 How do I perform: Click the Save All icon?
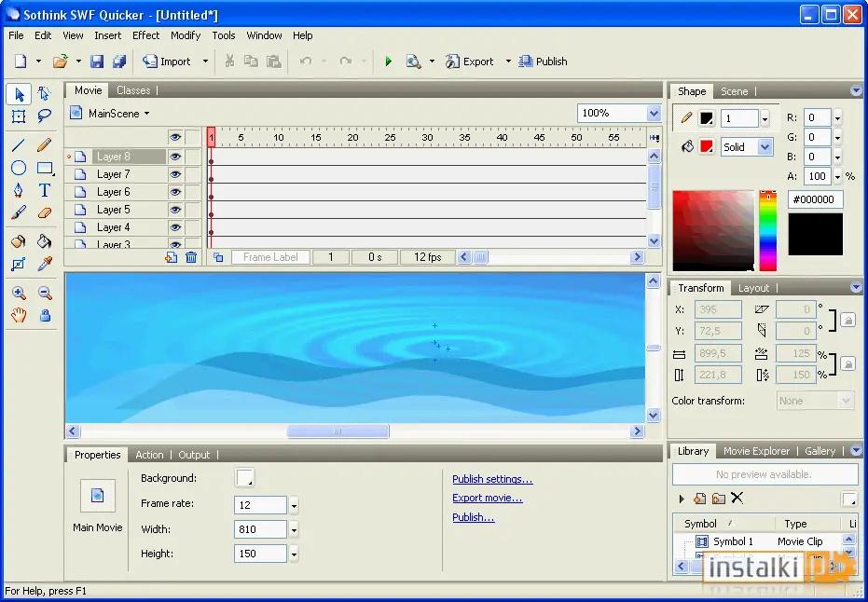click(119, 62)
